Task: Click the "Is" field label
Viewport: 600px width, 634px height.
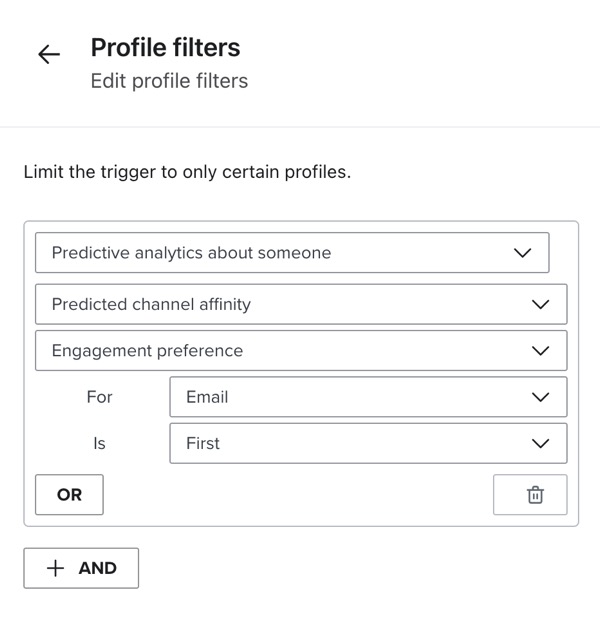Action: [99, 443]
